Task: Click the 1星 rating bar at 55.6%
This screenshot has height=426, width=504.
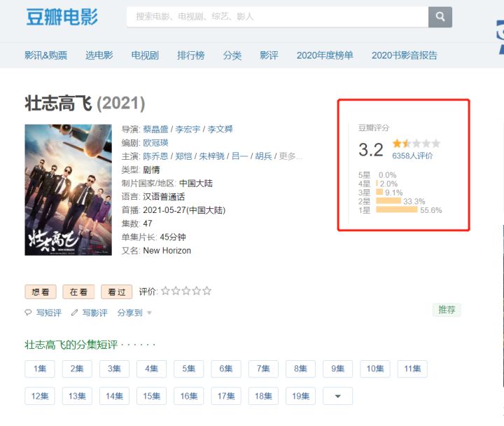Action: [397, 209]
